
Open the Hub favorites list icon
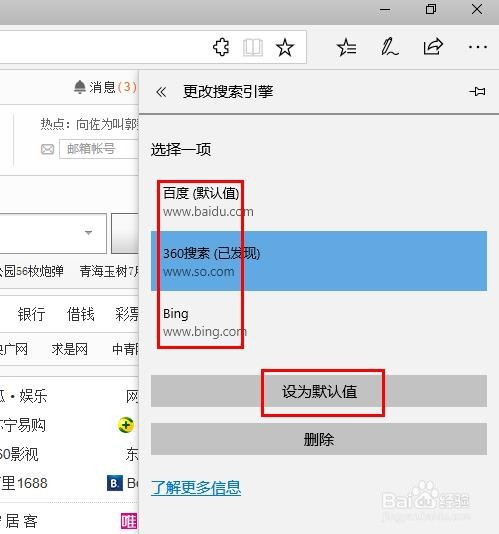pyautogui.click(x=346, y=47)
